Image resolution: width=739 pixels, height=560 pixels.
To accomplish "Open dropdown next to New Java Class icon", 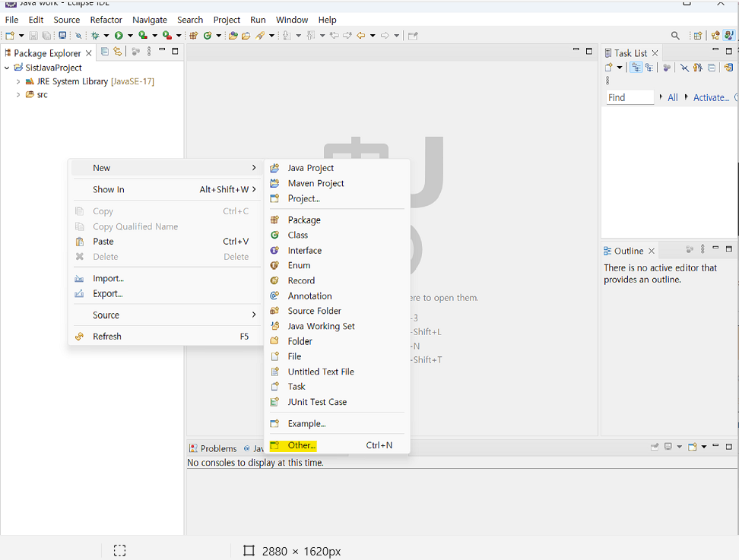I will (x=219, y=35).
